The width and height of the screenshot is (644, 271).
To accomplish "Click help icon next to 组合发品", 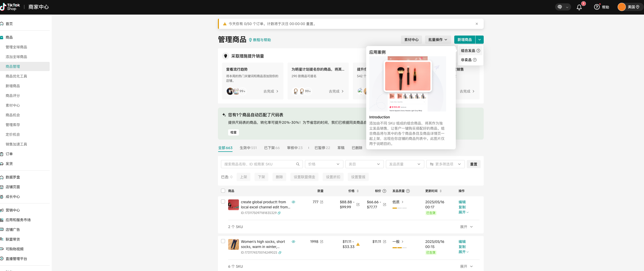I will (x=478, y=51).
